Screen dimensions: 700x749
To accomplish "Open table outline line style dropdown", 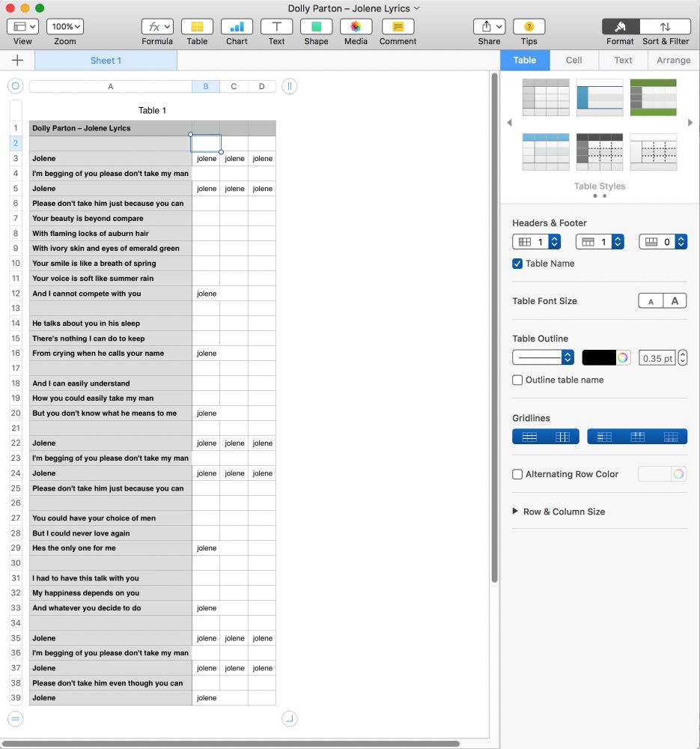I will (543, 357).
